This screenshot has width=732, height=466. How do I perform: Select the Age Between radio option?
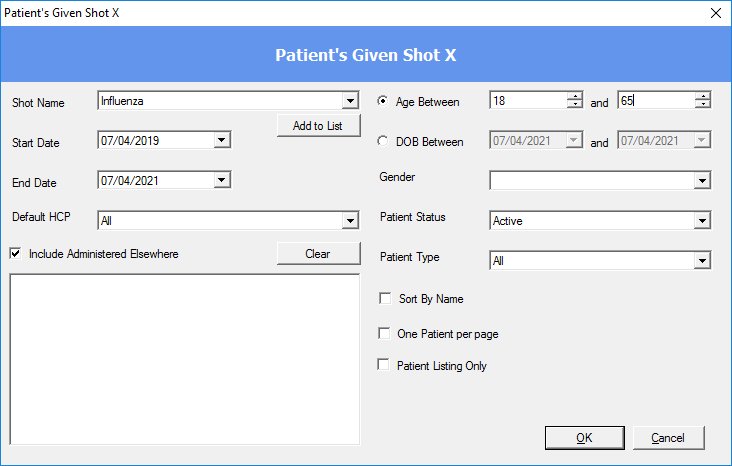point(383,101)
